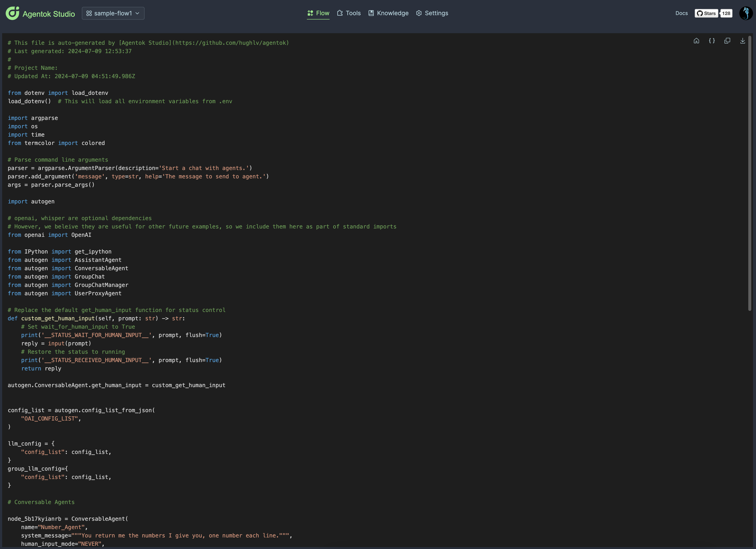The width and height of the screenshot is (756, 549).
Task: Open the Tools section
Action: point(352,13)
